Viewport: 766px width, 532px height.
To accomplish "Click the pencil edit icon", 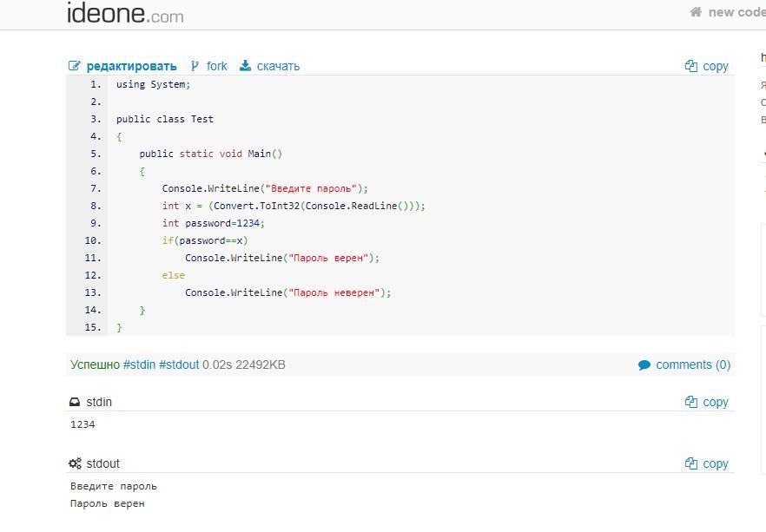I will pyautogui.click(x=75, y=66).
